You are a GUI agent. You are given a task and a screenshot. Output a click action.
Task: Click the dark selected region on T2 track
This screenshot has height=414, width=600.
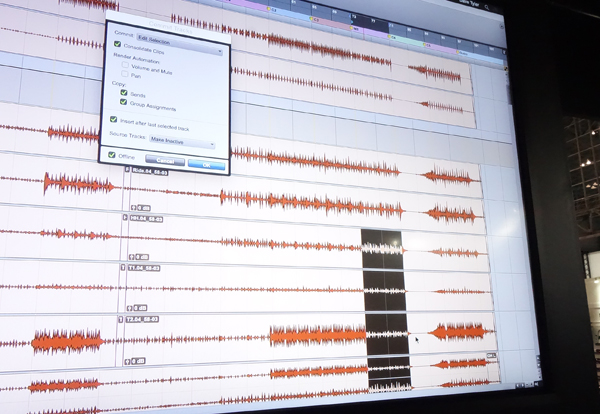click(387, 335)
